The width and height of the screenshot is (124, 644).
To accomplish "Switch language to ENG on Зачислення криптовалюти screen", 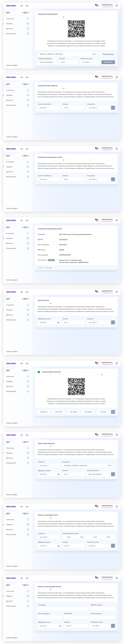I will point(27,6).
